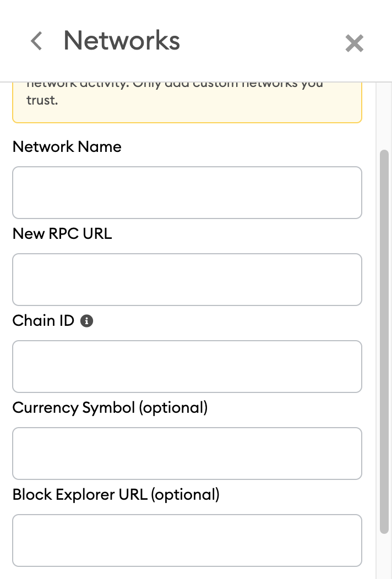Click the cut-off warning line about custom networks

[x=175, y=85]
